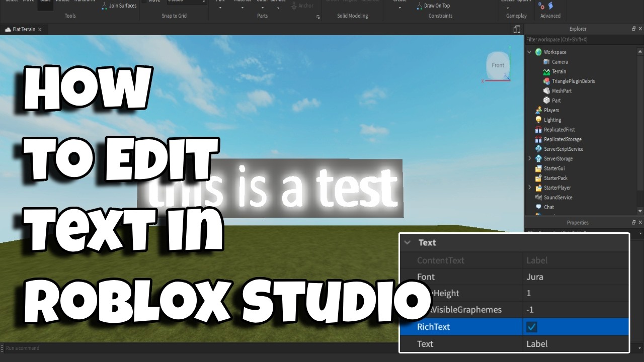Toggle Join Surfaces

pyautogui.click(x=119, y=6)
